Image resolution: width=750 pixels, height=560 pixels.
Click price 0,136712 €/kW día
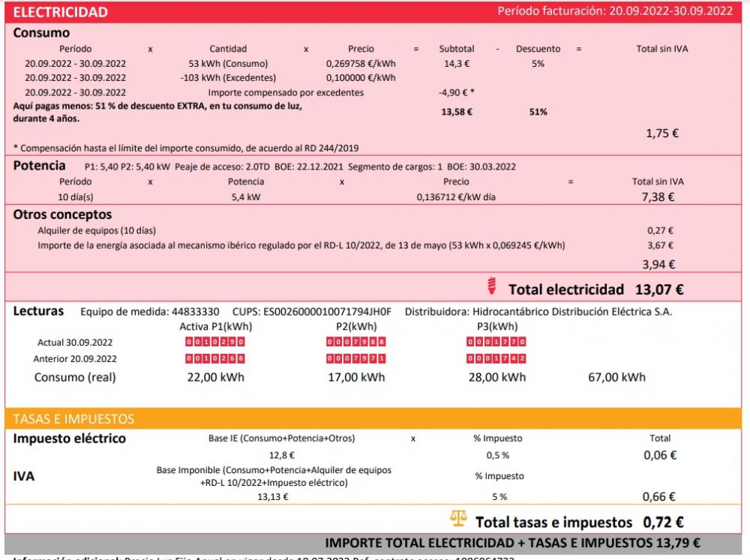pos(456,197)
